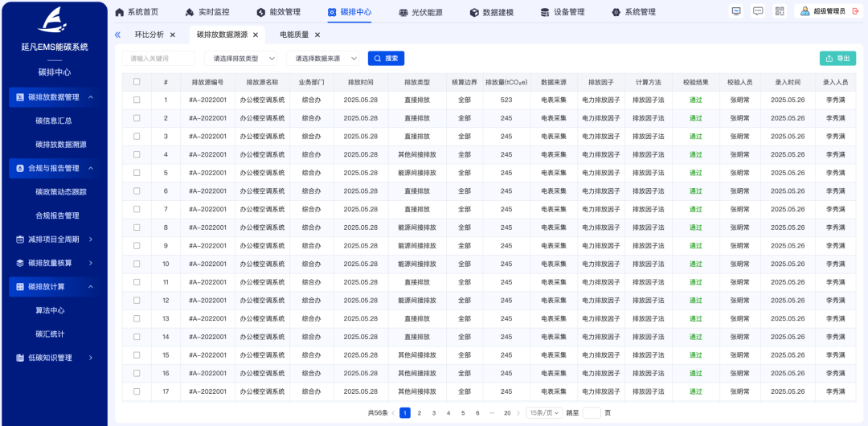
Task: Click the monitor screen icon in top bar
Action: click(x=736, y=11)
